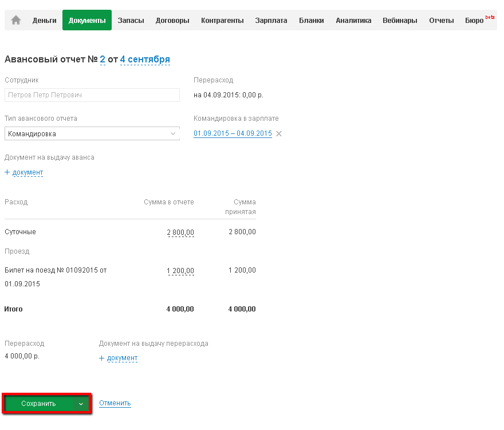Go to the home page icon
This screenshot has height=430, width=504.
tap(16, 20)
